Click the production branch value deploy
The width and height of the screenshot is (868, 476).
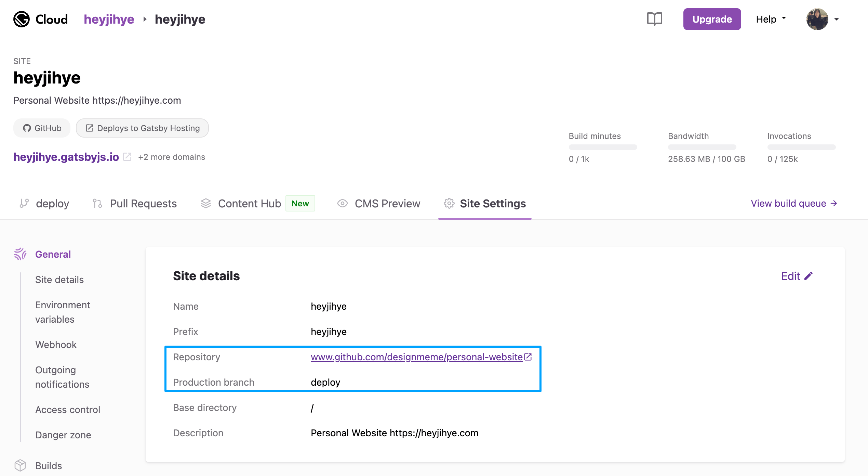click(325, 382)
